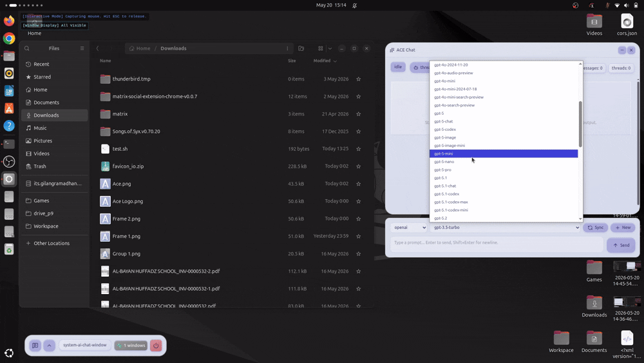Open Other Locations in sidebar
The width and height of the screenshot is (644, 363).
[x=54, y=243]
